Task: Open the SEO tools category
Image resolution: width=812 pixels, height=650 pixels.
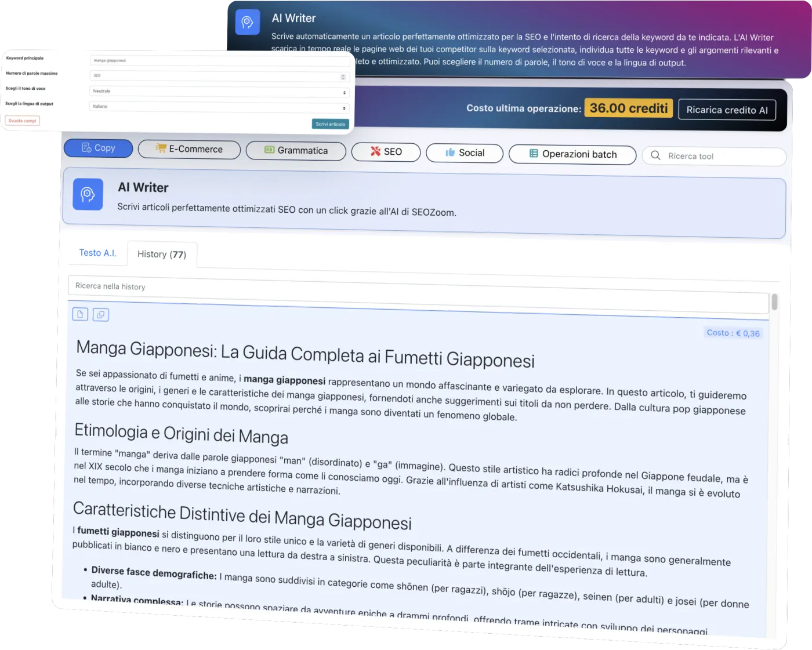Action: pyautogui.click(x=386, y=152)
